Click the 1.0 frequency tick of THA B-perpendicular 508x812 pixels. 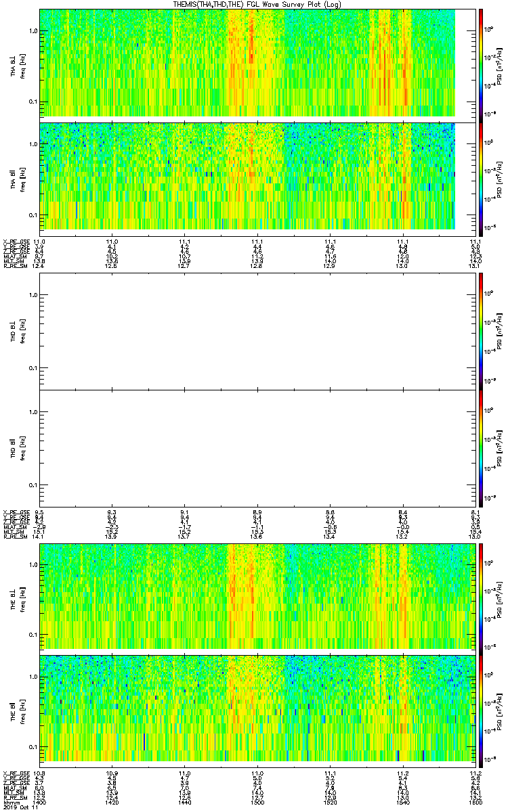[33, 31]
